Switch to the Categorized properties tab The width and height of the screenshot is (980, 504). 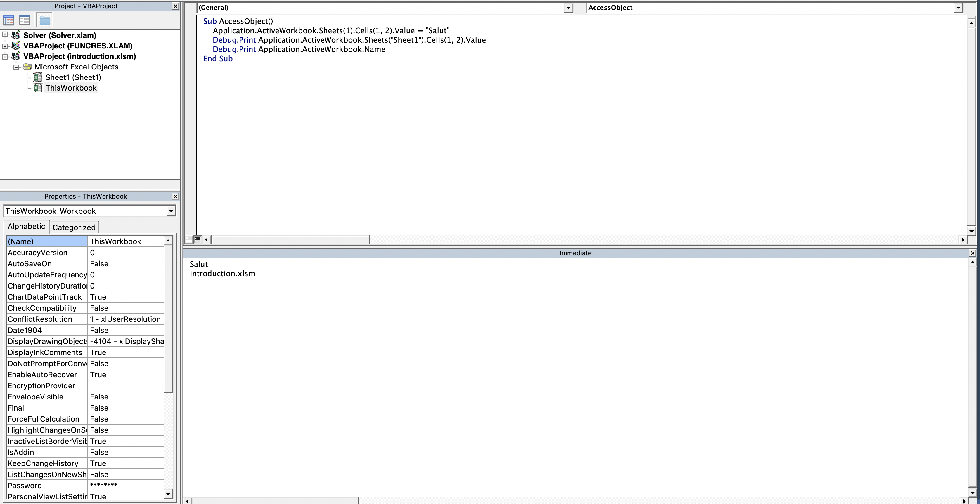coord(74,227)
